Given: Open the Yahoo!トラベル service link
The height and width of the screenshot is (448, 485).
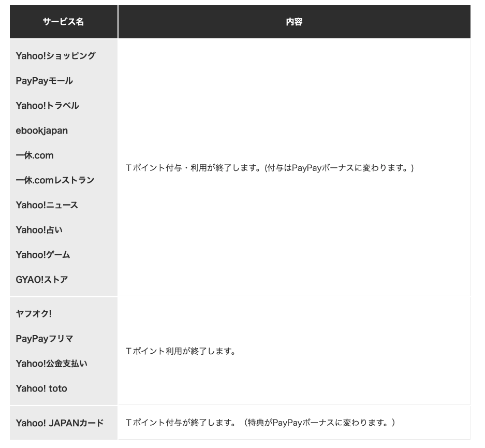Looking at the screenshot, I should click(x=48, y=106).
